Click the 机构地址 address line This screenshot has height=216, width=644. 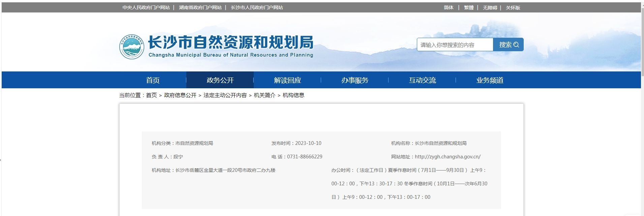214,170
